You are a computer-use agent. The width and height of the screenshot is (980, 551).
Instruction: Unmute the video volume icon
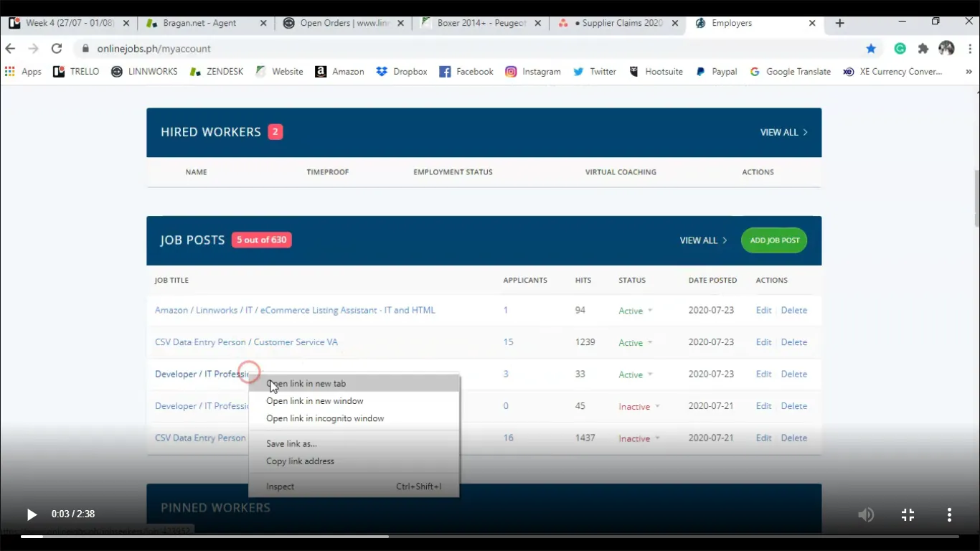(x=866, y=514)
